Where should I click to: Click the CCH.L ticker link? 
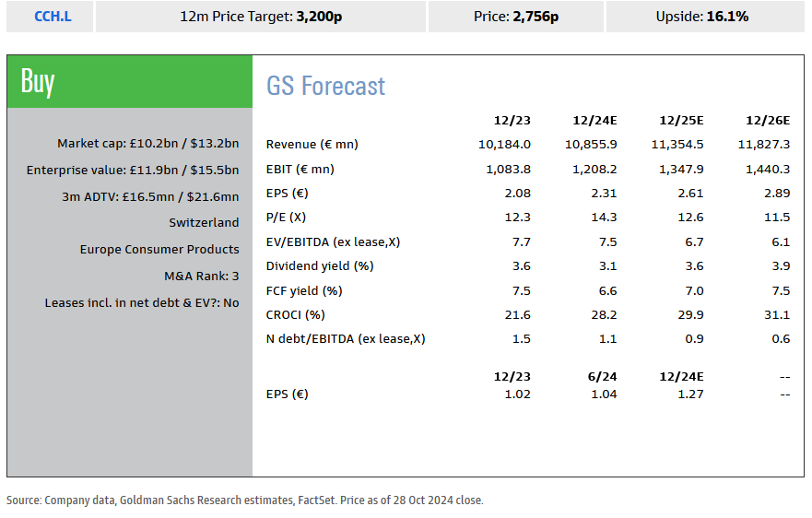(52, 17)
